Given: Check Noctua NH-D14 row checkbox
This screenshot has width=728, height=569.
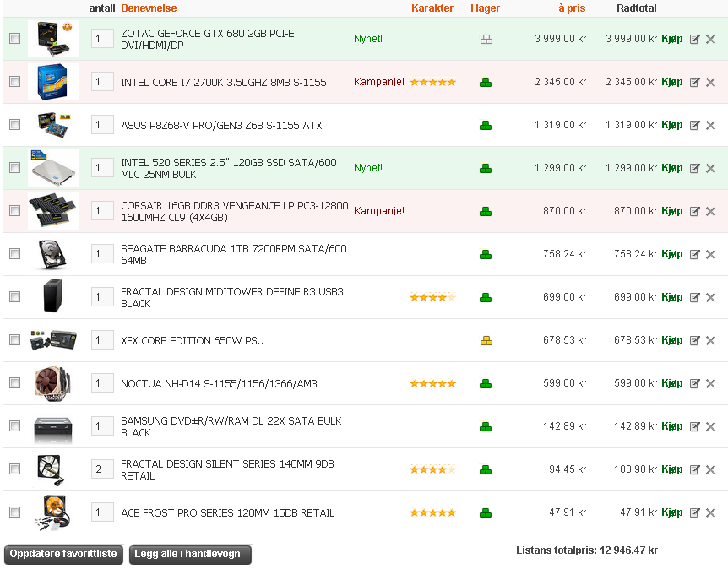Looking at the screenshot, I should click(15, 383).
